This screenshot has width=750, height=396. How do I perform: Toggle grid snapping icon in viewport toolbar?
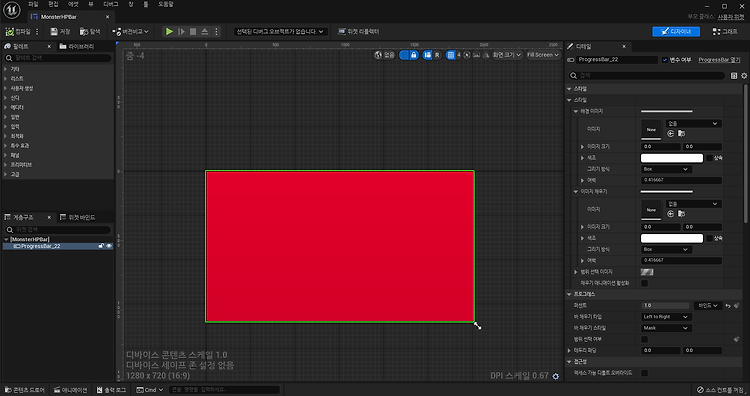coord(451,55)
